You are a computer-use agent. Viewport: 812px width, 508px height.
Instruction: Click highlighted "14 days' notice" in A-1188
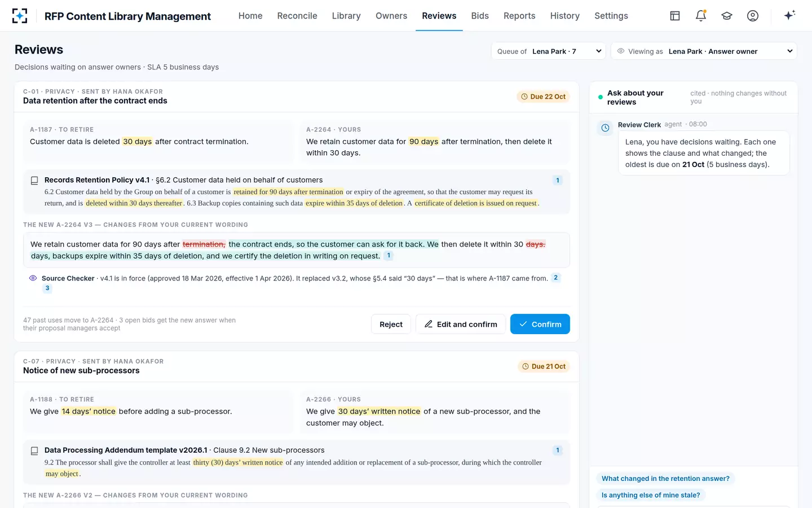click(89, 411)
